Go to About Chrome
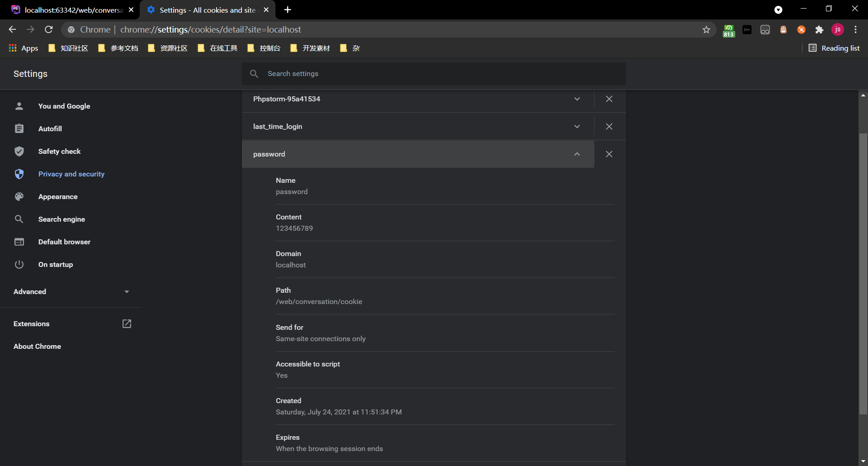The width and height of the screenshot is (868, 466). coord(37,346)
